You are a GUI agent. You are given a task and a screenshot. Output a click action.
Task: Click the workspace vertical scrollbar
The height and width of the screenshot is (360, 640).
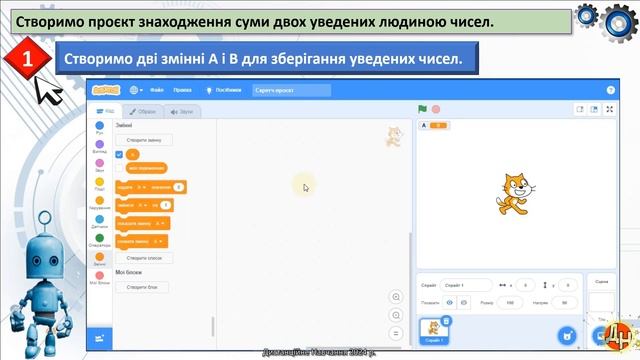410,290
